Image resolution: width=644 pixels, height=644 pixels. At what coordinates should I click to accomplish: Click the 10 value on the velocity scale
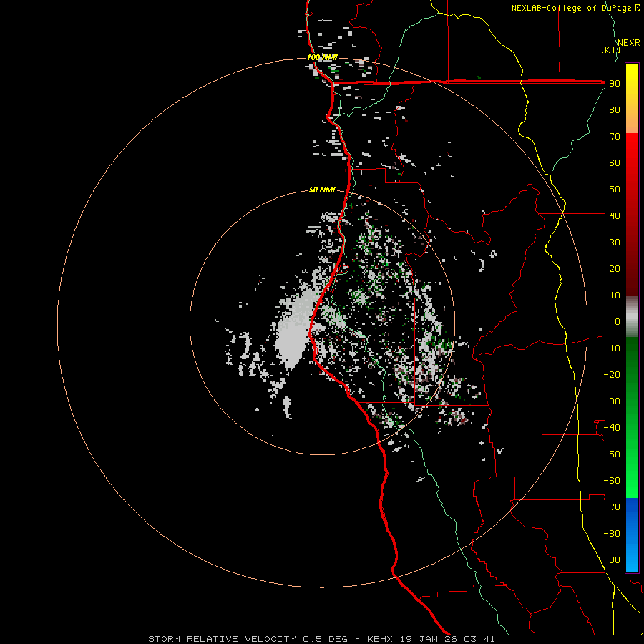(615, 296)
